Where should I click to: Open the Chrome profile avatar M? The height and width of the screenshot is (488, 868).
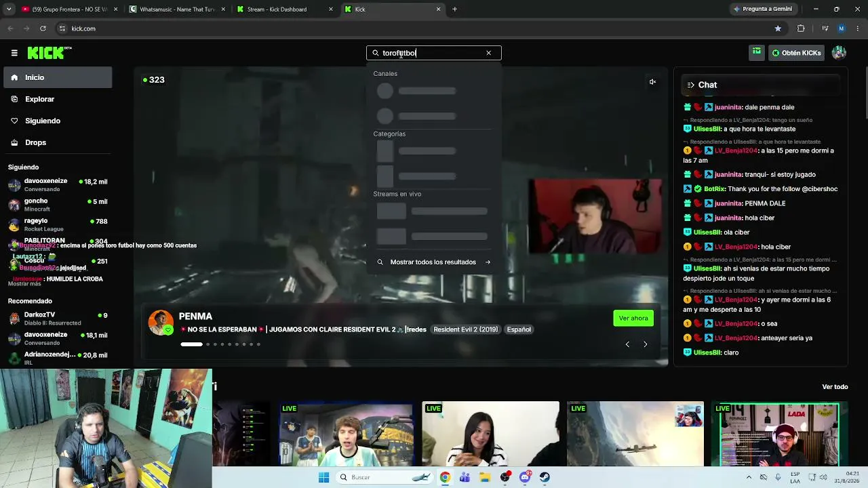[842, 28]
